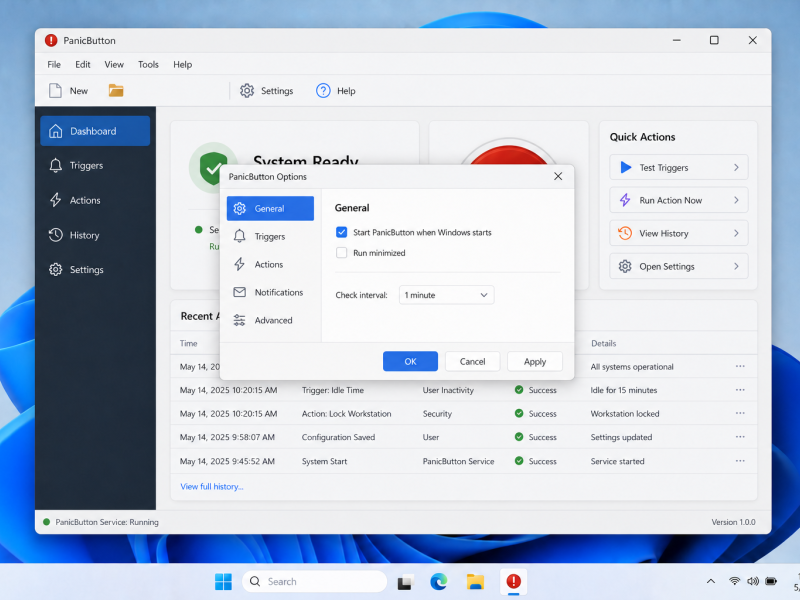Click the Triggers bell icon in Options dialog
Image resolution: width=800 pixels, height=600 pixels.
pos(239,236)
